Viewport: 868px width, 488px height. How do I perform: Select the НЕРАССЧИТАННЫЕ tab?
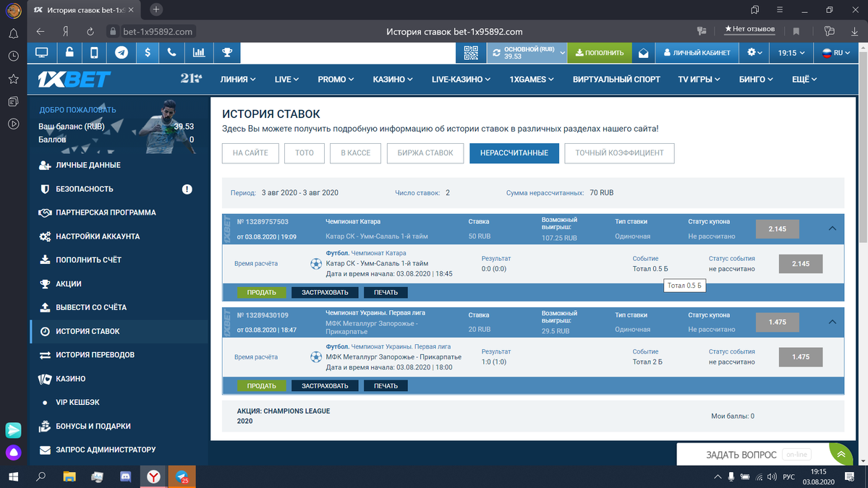pyautogui.click(x=514, y=153)
